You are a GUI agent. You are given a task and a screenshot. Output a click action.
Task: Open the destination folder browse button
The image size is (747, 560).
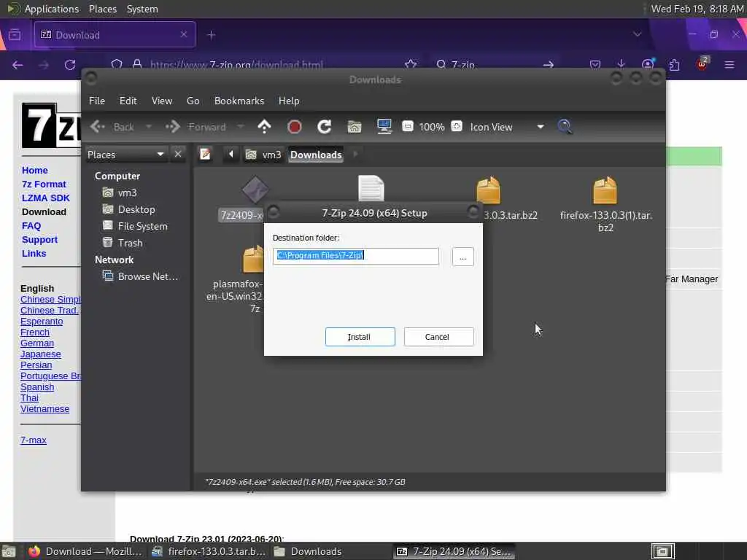click(x=462, y=257)
